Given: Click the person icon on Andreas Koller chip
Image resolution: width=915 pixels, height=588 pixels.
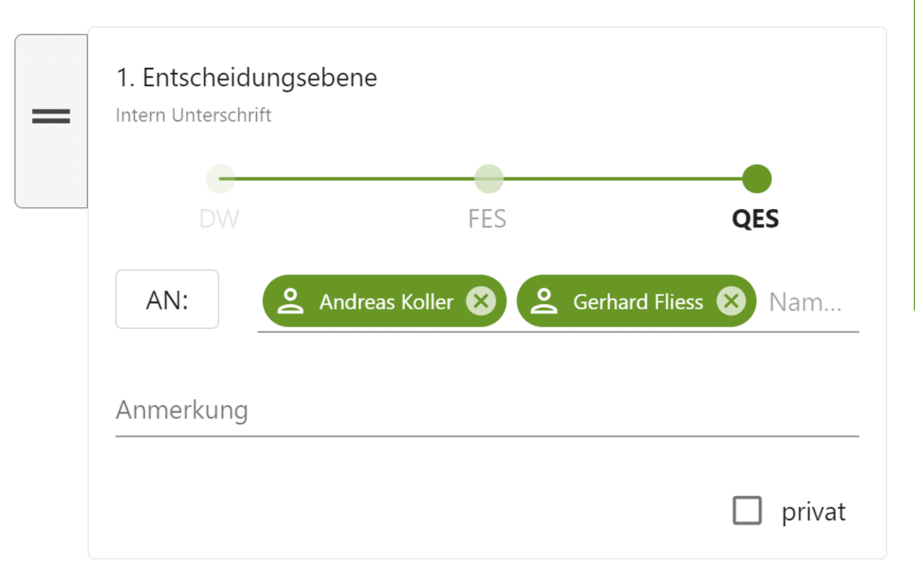Looking at the screenshot, I should point(290,301).
